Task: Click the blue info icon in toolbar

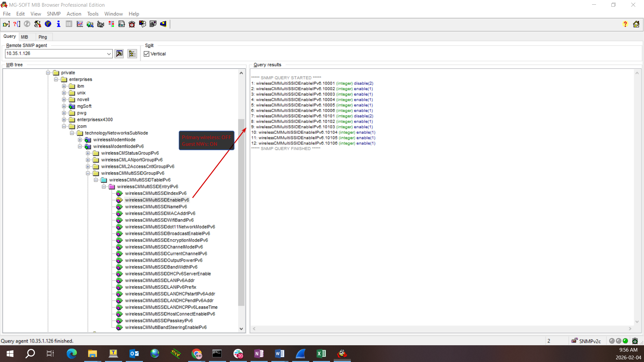Action: click(x=58, y=24)
